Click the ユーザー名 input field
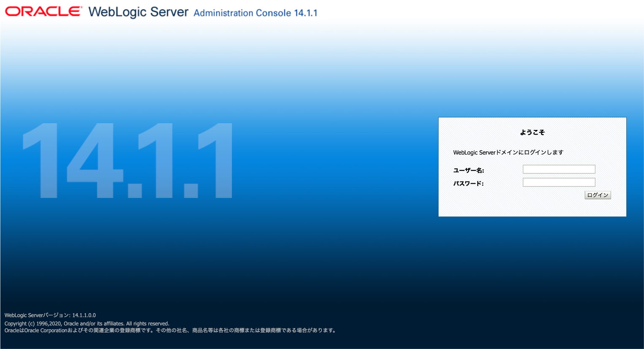644x349 pixels. point(559,169)
